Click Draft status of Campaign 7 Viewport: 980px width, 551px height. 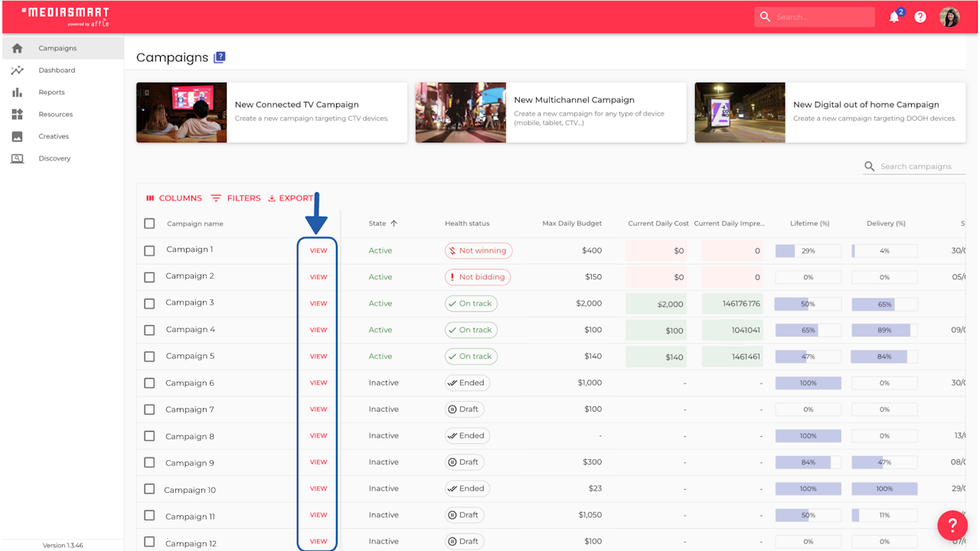465,409
